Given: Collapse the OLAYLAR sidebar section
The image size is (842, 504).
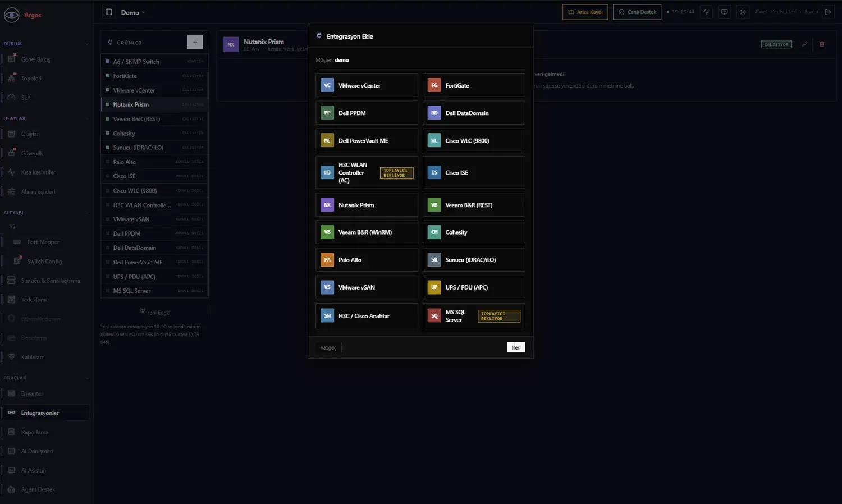Looking at the screenshot, I should point(46,118).
